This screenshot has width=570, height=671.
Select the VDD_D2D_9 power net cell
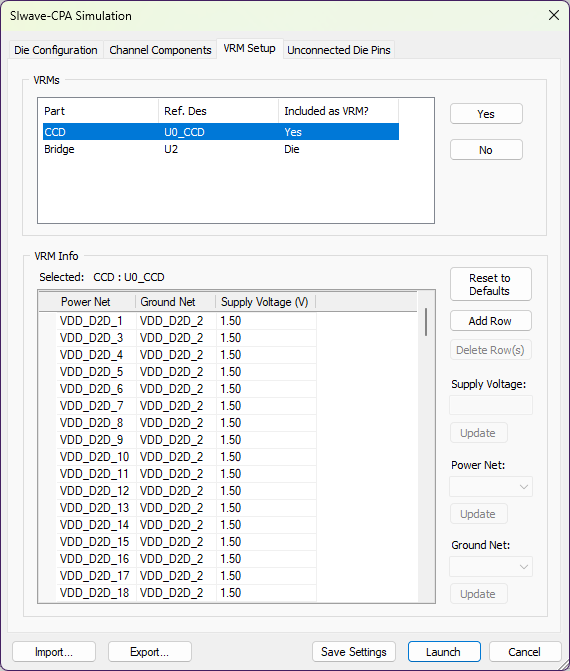[x=96, y=440]
